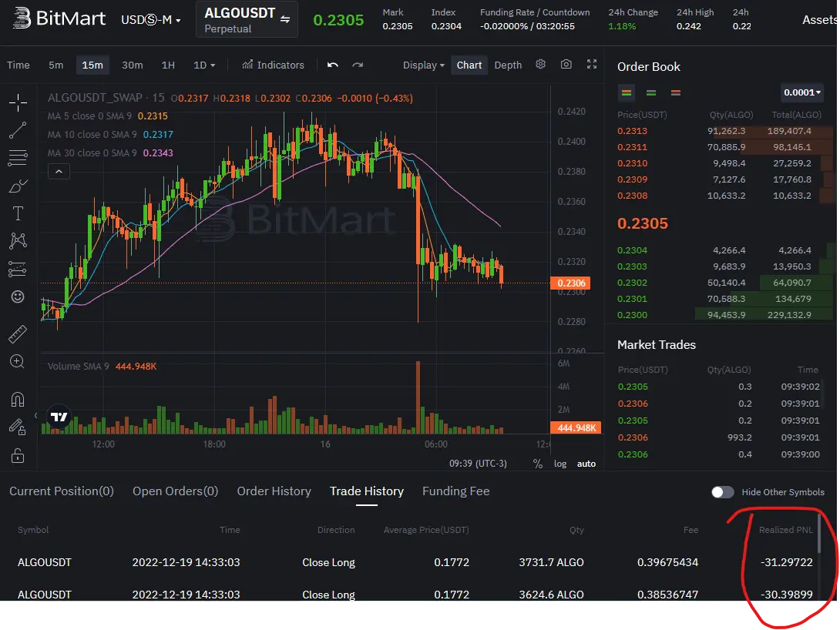Activate the zoom in tool
840x630 pixels.
pos(18,361)
